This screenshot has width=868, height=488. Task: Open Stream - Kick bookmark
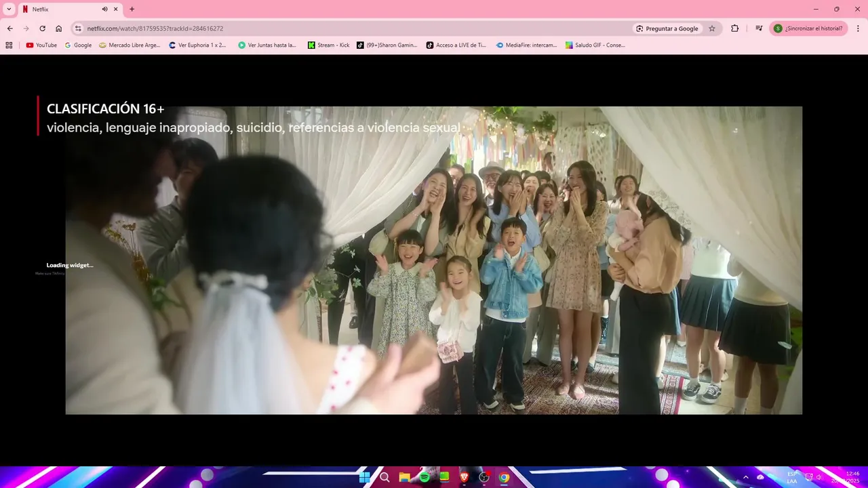329,45
